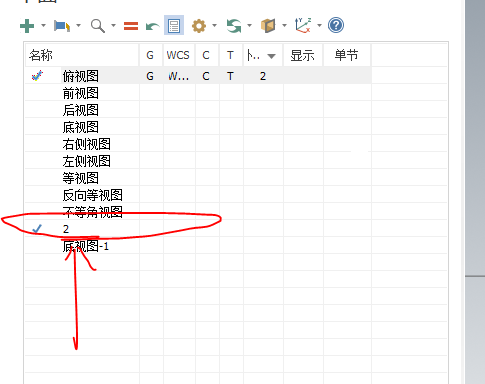Screen dimensions: 485x384
Task: Select the custom plane named 2
Action: coord(198,229)
